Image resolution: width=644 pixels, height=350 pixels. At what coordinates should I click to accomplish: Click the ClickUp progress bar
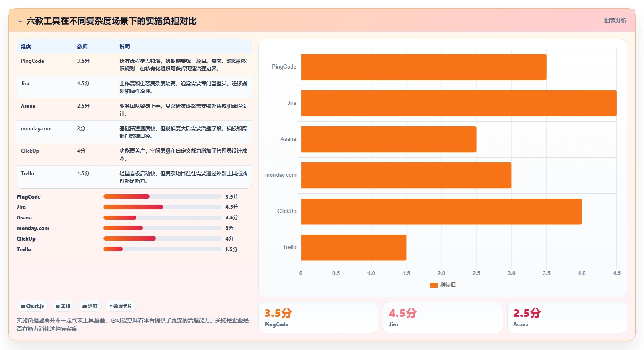coord(162,238)
